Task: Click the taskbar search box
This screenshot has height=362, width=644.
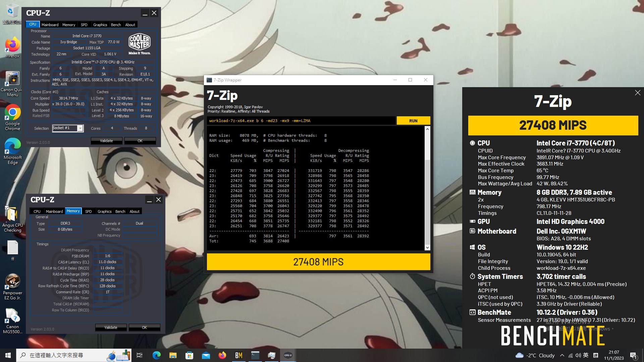Action: pyautogui.click(x=74, y=355)
